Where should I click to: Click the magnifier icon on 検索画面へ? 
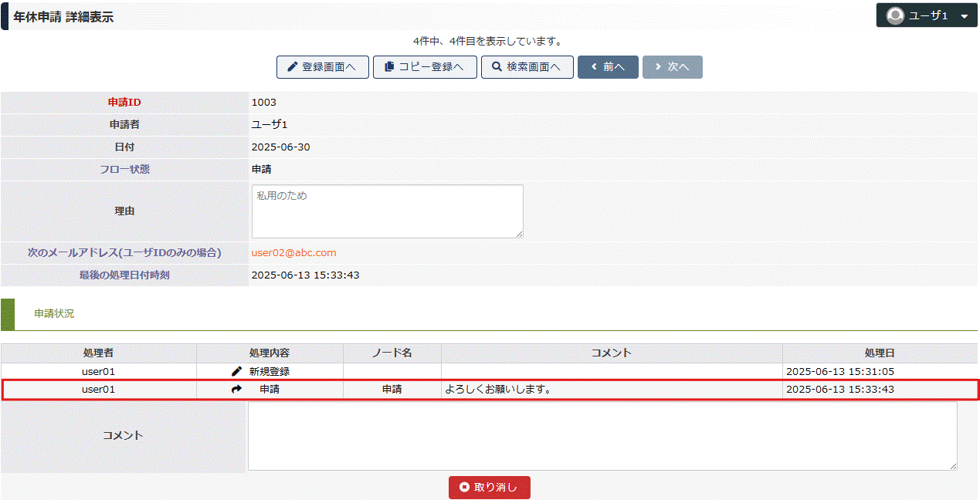pos(497,67)
